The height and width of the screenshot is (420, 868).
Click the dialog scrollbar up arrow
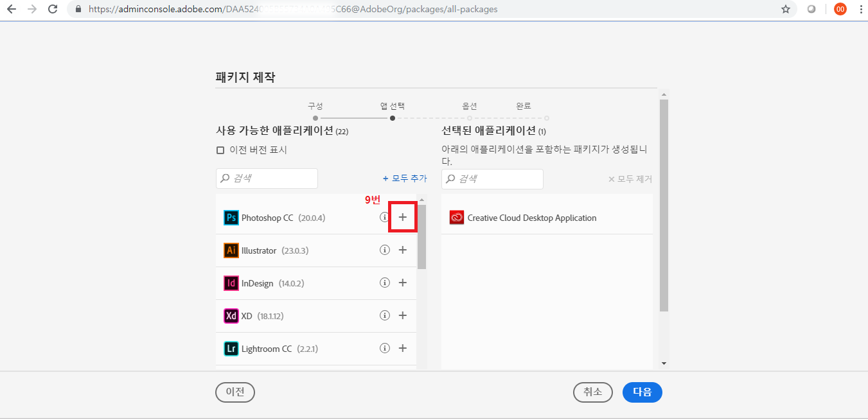664,94
